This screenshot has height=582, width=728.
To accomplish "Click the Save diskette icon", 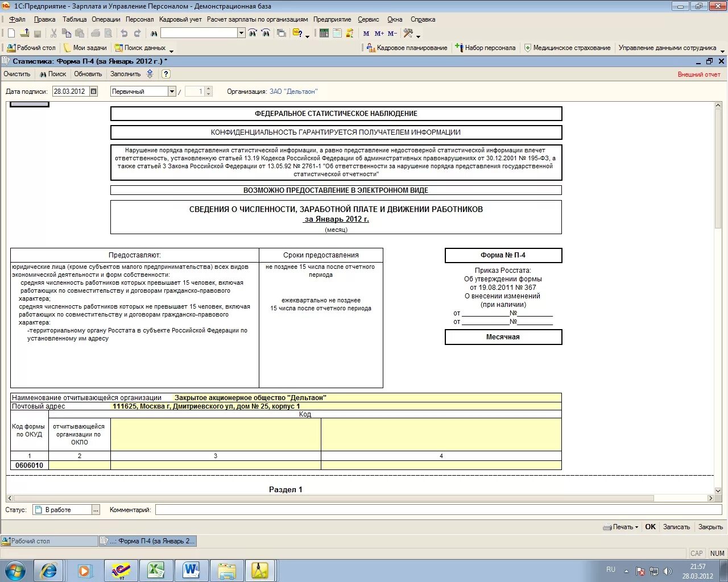I will [38, 34].
